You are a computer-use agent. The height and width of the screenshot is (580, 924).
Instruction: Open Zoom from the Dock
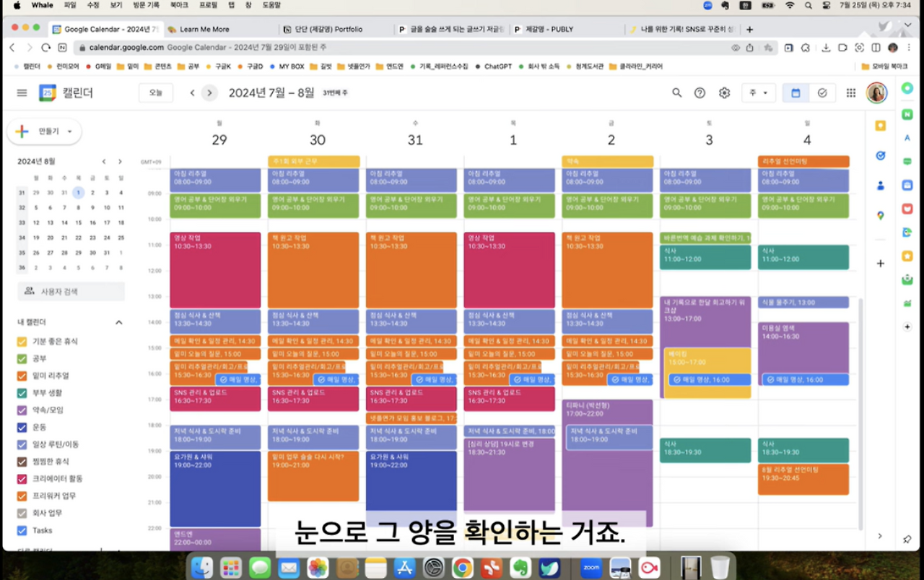[592, 567]
